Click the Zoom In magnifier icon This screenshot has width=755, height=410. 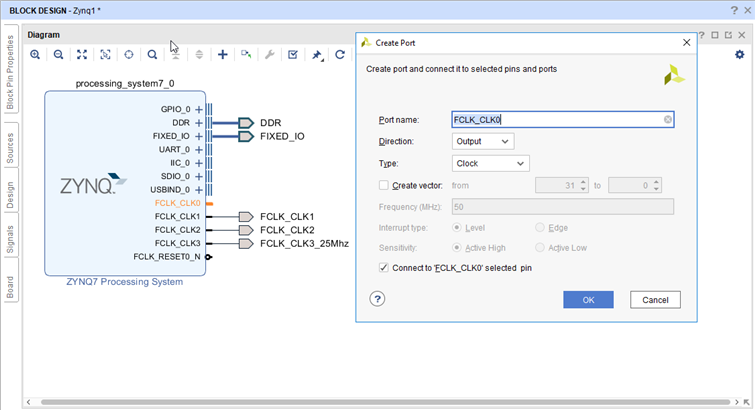pos(35,55)
